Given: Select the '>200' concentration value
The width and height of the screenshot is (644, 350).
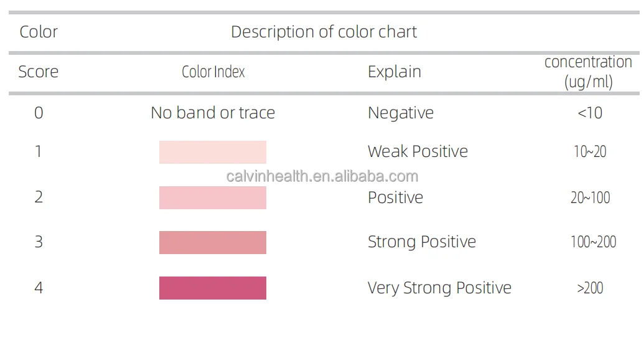Looking at the screenshot, I should pos(590,288).
